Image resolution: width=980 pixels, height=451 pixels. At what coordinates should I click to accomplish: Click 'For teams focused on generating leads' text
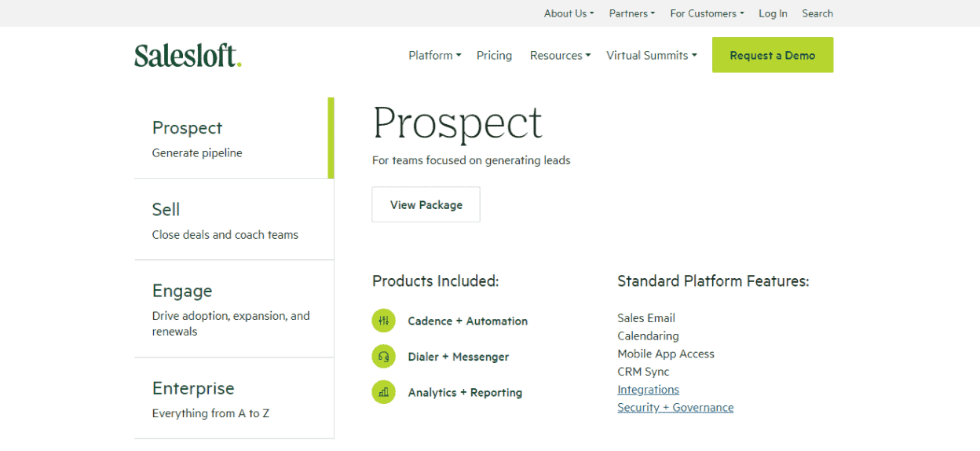[x=471, y=160]
